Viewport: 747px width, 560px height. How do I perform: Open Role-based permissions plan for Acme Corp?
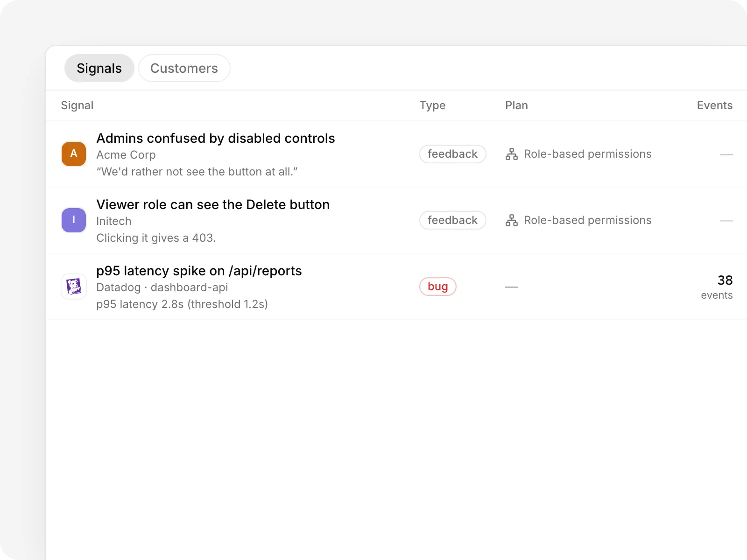tap(587, 154)
